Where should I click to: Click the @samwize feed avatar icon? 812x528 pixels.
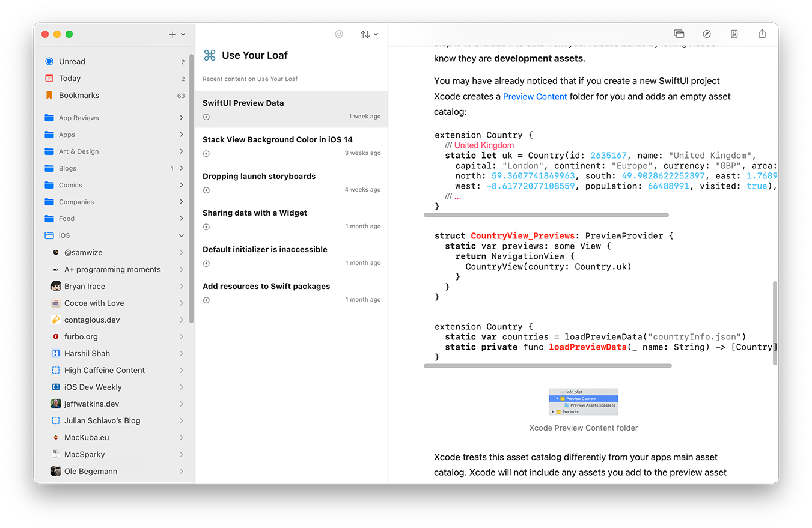(56, 252)
